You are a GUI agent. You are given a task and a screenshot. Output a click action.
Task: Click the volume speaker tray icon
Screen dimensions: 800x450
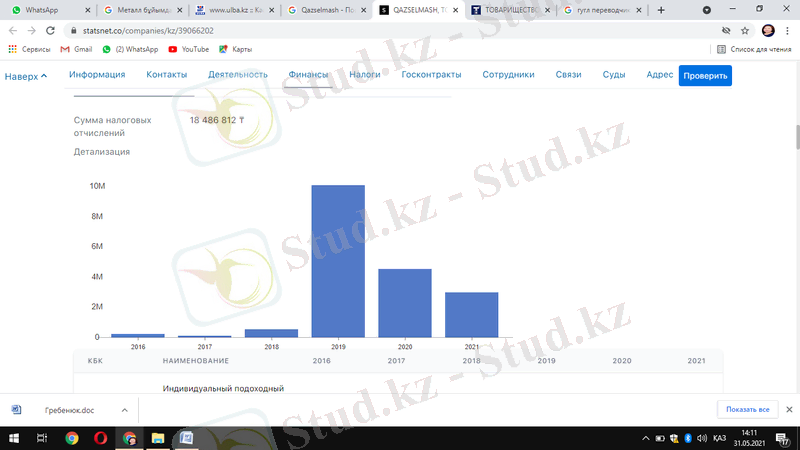click(x=702, y=438)
